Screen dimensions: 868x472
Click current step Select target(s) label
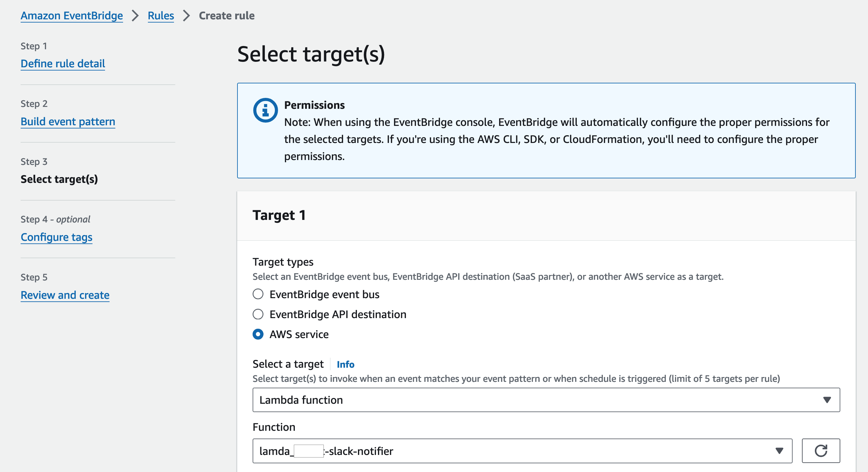tap(59, 179)
